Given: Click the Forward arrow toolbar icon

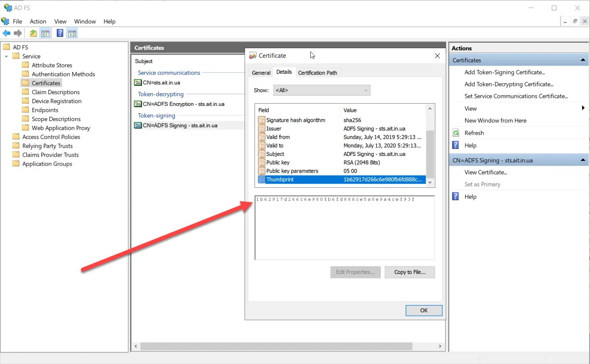Looking at the screenshot, I should 18,33.
